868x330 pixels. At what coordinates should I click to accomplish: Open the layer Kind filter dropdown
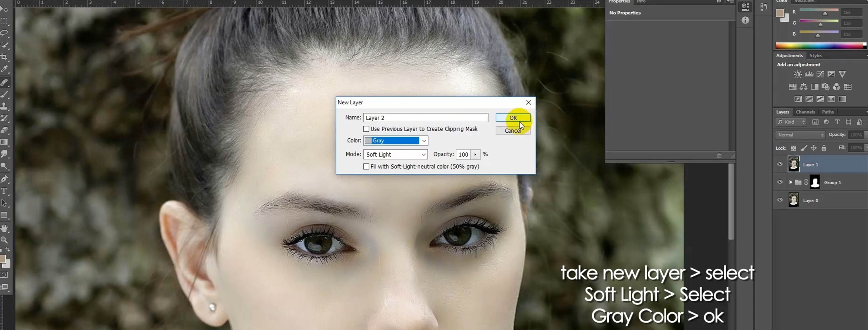tap(791, 122)
